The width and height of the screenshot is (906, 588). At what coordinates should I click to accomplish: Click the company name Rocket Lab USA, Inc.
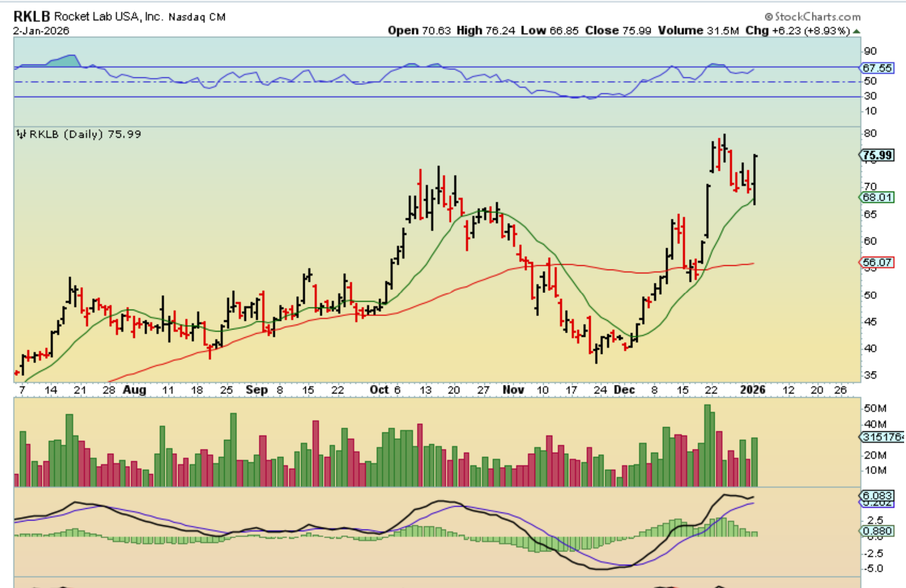click(108, 17)
